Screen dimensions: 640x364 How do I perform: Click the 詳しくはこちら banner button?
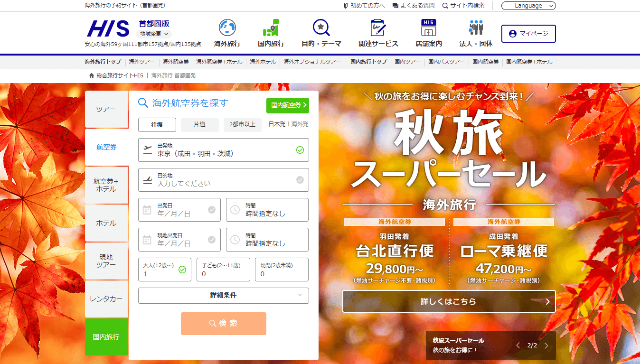coord(449,301)
